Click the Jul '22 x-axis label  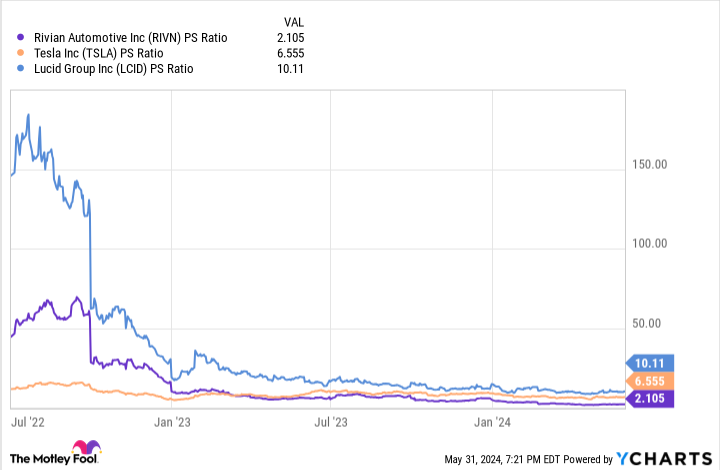pos(28,422)
